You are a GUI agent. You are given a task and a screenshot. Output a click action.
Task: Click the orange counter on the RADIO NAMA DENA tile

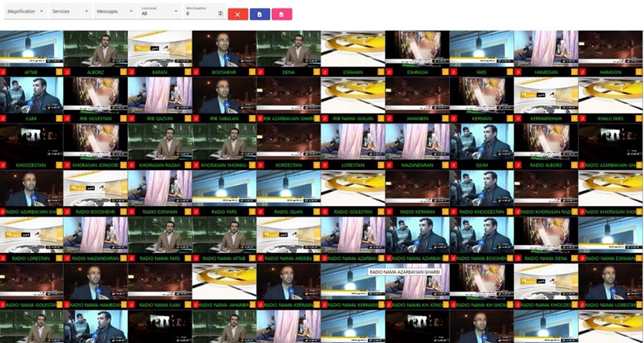coord(574,259)
